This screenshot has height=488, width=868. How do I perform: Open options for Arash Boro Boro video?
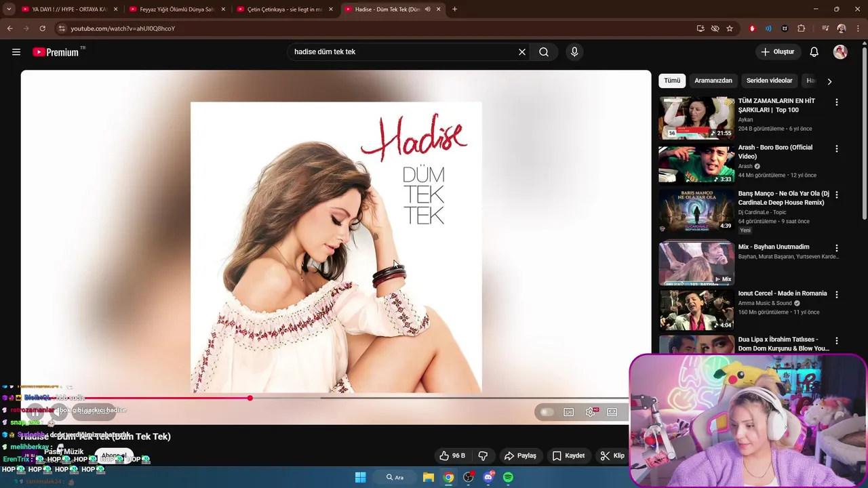click(836, 148)
